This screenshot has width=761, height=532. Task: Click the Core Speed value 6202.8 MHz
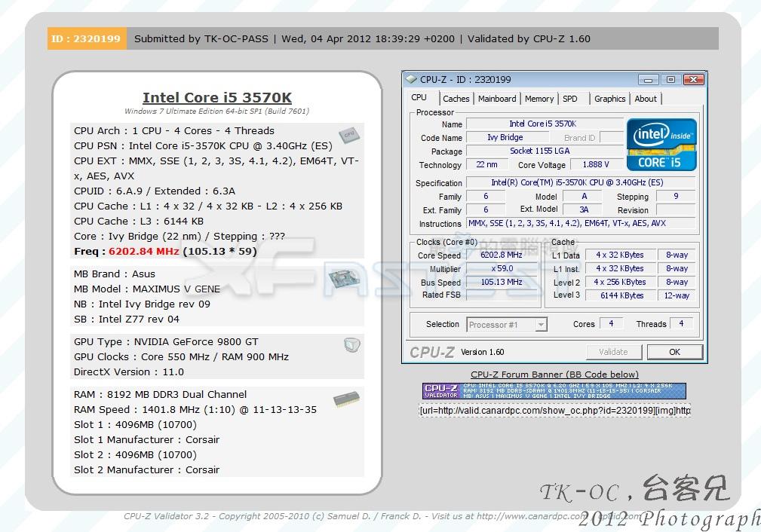pyautogui.click(x=502, y=255)
